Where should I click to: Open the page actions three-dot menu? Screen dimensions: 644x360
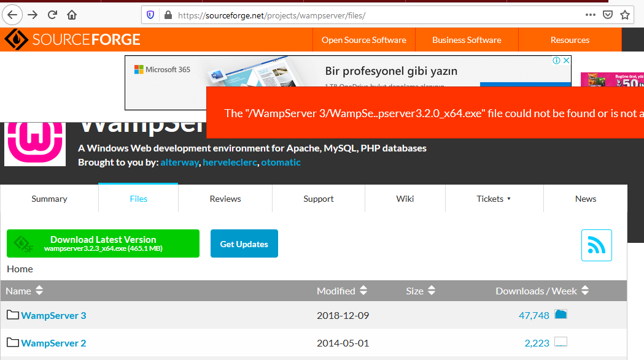pyautogui.click(x=590, y=15)
